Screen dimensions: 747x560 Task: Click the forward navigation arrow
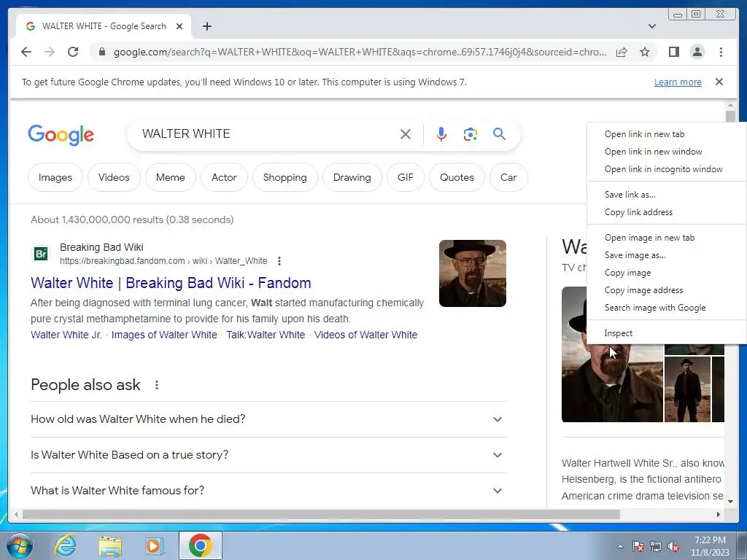click(x=50, y=52)
